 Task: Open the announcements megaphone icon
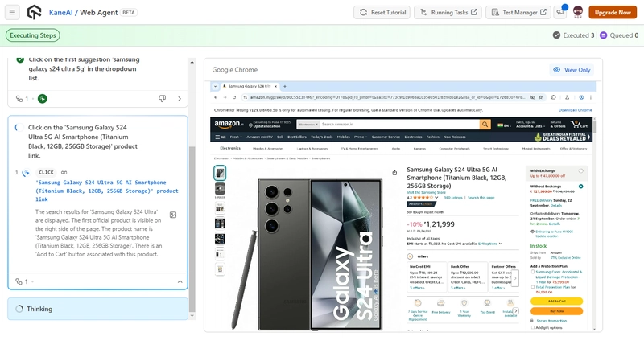click(x=560, y=12)
